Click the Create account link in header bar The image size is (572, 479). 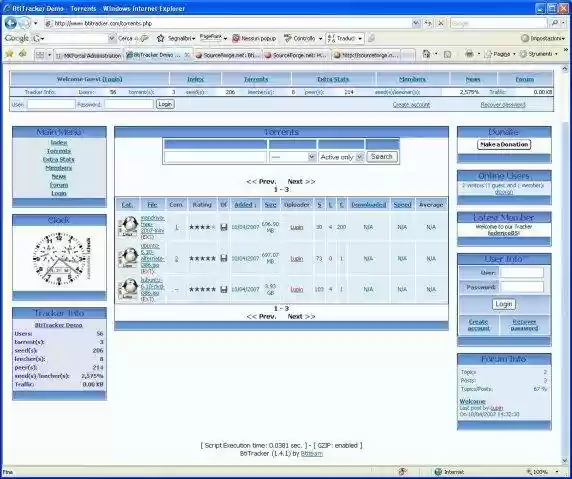click(x=411, y=105)
